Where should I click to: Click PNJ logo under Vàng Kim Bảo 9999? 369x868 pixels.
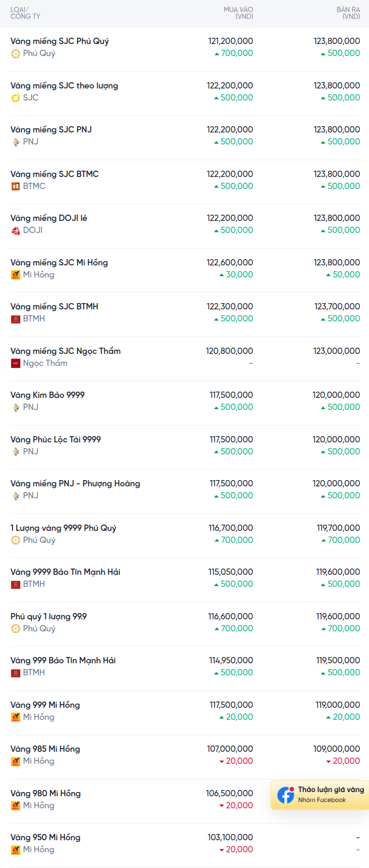pyautogui.click(x=16, y=407)
